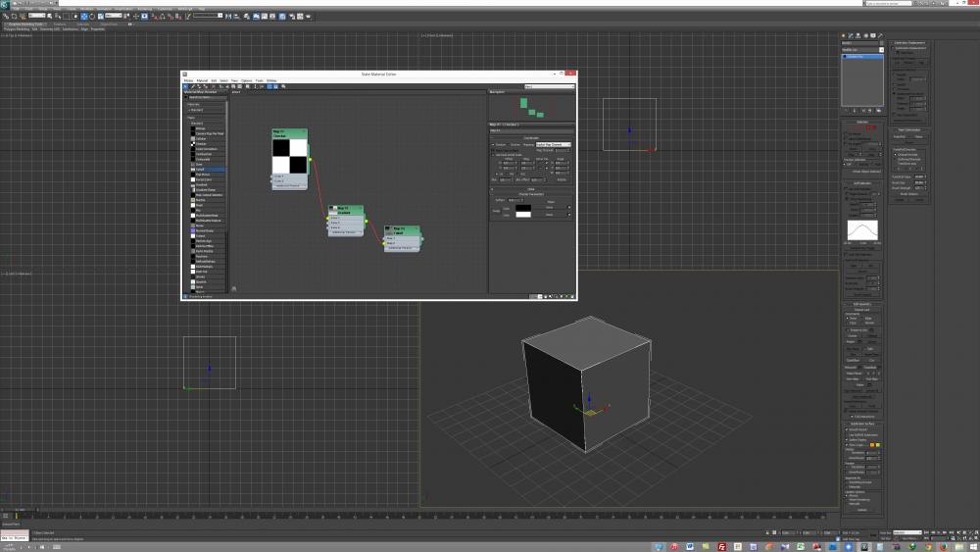Open the Material menu in Slate editor

coord(202,80)
